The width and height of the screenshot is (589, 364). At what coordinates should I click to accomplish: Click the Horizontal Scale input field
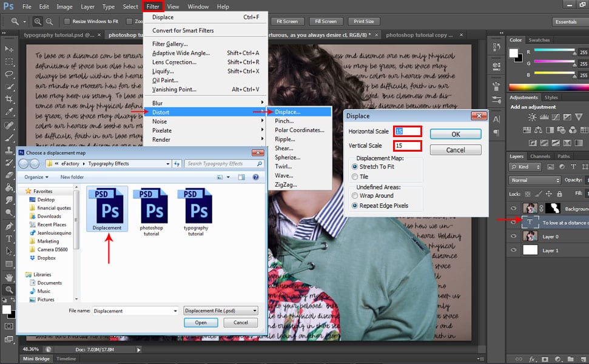click(x=408, y=131)
